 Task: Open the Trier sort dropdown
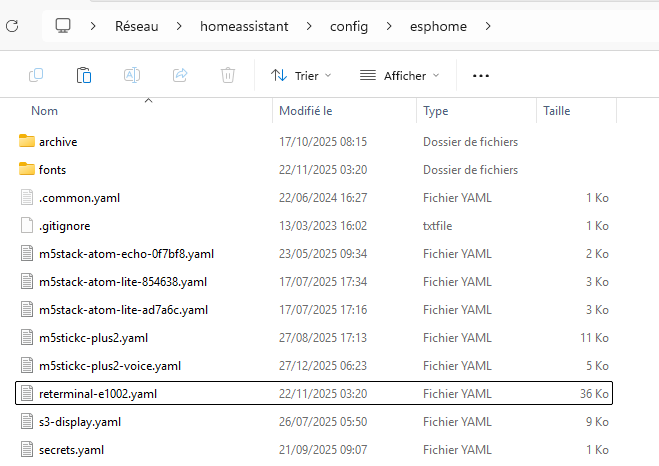click(x=300, y=75)
